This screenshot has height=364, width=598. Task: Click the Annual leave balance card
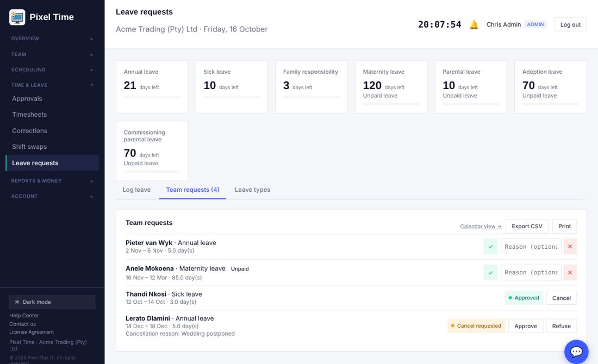pos(152,87)
